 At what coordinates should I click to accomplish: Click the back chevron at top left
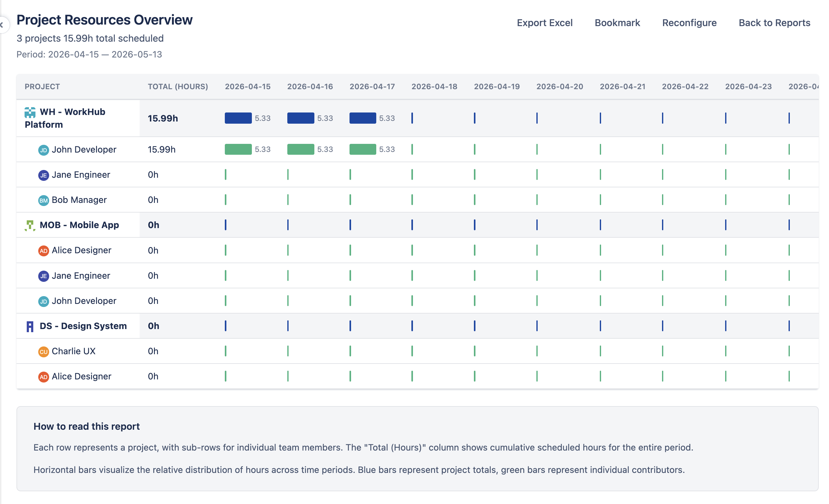coord(3,24)
